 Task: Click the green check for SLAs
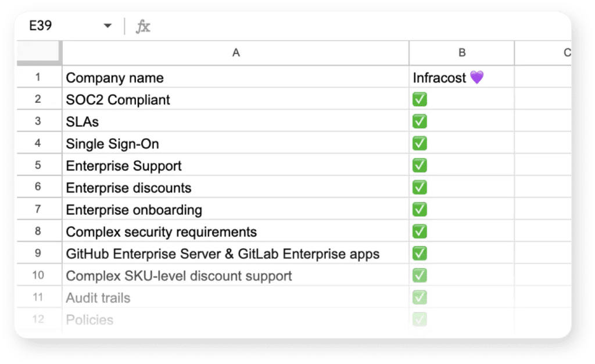tap(420, 121)
